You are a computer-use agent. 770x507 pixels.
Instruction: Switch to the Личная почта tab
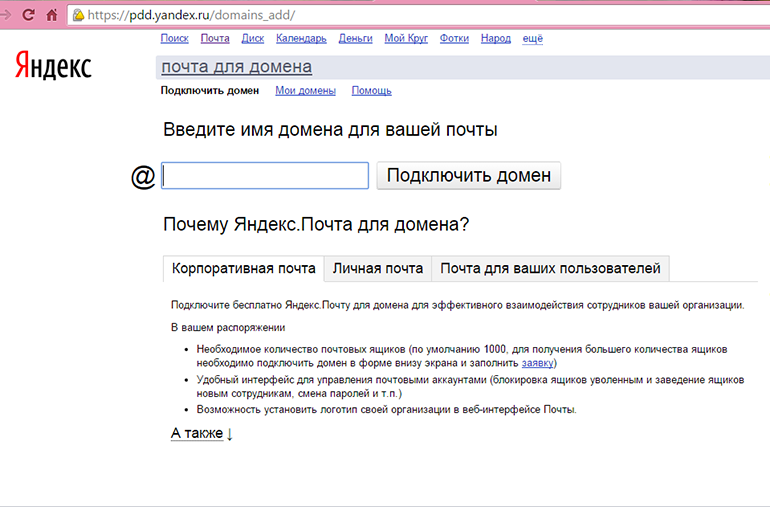click(x=378, y=269)
